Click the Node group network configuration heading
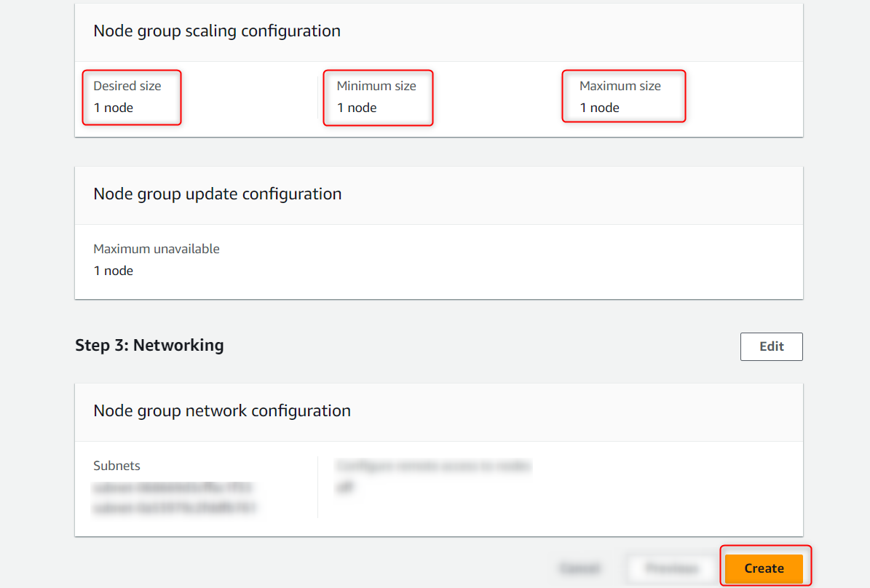Viewport: 870px width, 588px height. [222, 411]
